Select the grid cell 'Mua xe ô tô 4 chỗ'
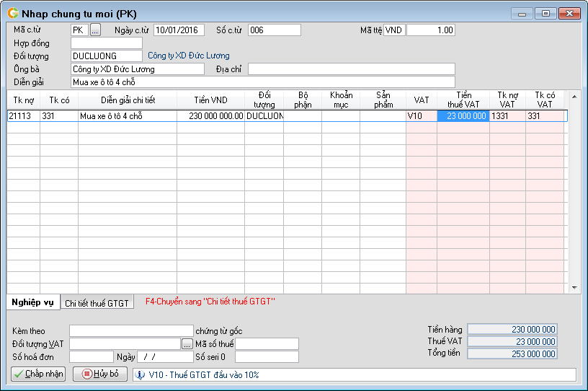Image resolution: width=588 pixels, height=391 pixels. [128, 116]
